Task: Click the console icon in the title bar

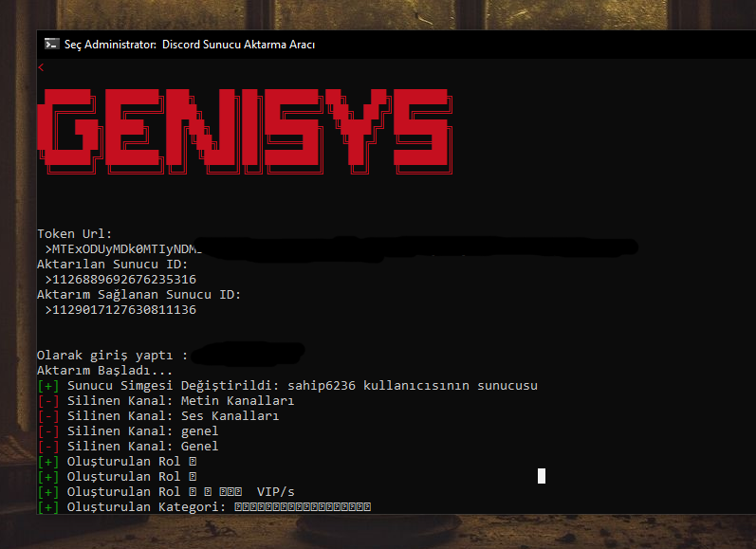Action: 51,44
